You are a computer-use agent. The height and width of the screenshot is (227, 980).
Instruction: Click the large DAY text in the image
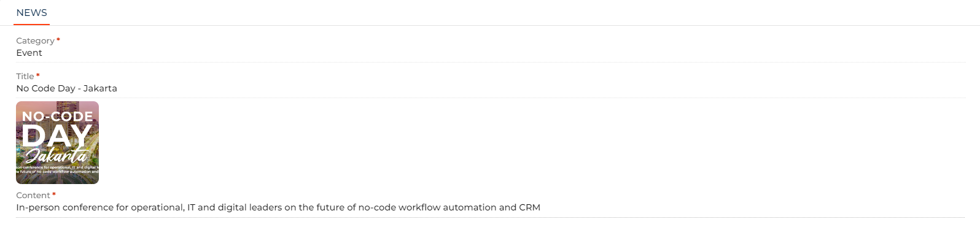56,136
